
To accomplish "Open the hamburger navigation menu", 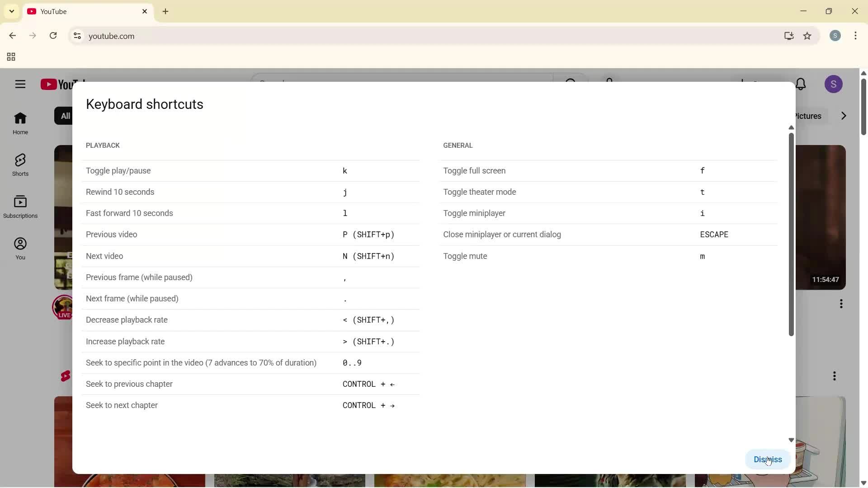I will coord(20,84).
